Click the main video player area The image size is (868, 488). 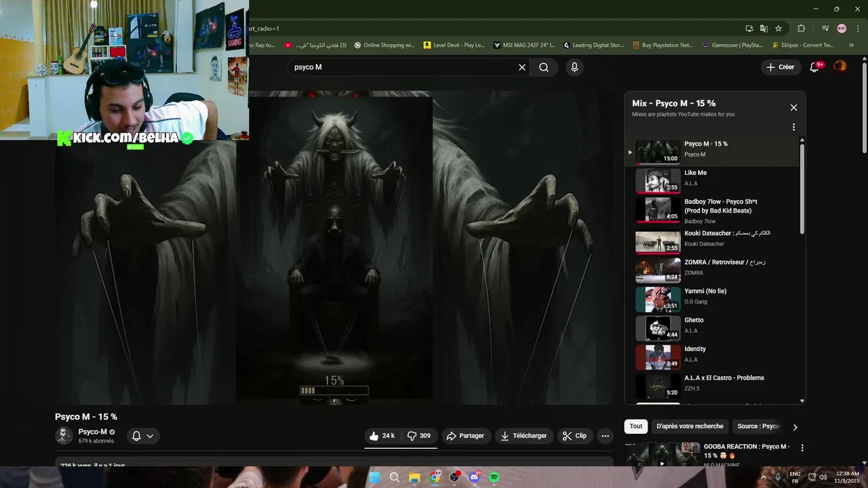(334, 248)
